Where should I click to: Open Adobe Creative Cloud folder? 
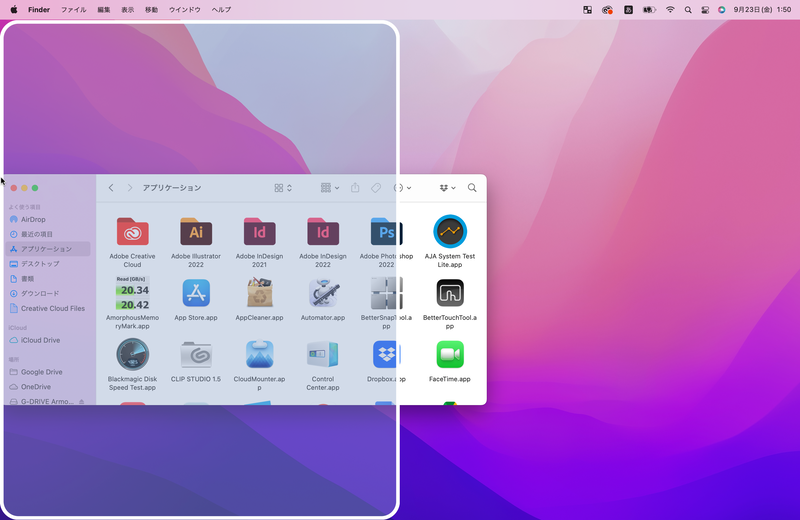coord(133,232)
